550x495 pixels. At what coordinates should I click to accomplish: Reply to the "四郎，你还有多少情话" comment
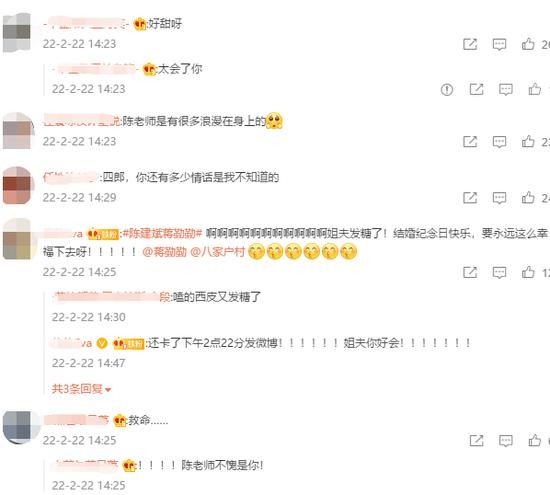[499, 198]
